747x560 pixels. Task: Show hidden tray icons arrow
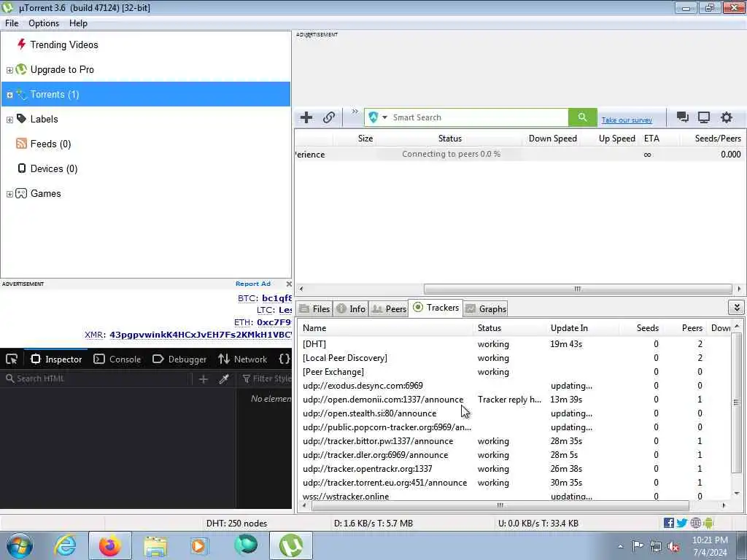pyautogui.click(x=620, y=547)
